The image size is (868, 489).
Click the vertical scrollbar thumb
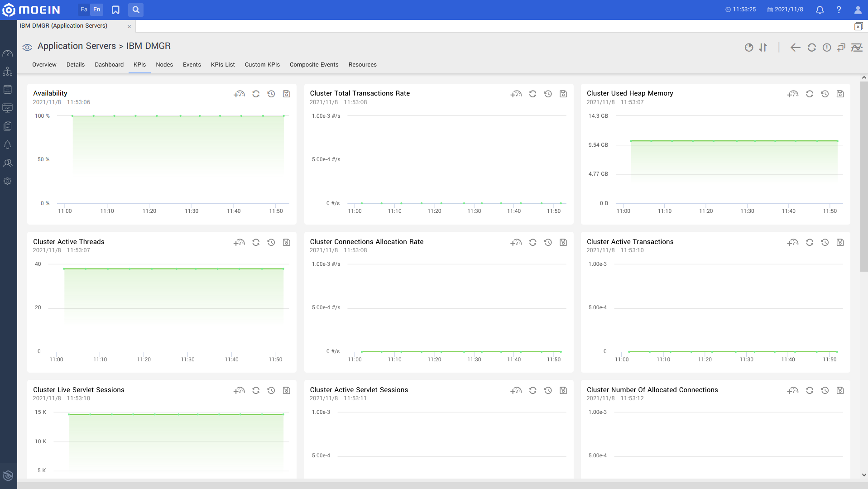point(864,177)
